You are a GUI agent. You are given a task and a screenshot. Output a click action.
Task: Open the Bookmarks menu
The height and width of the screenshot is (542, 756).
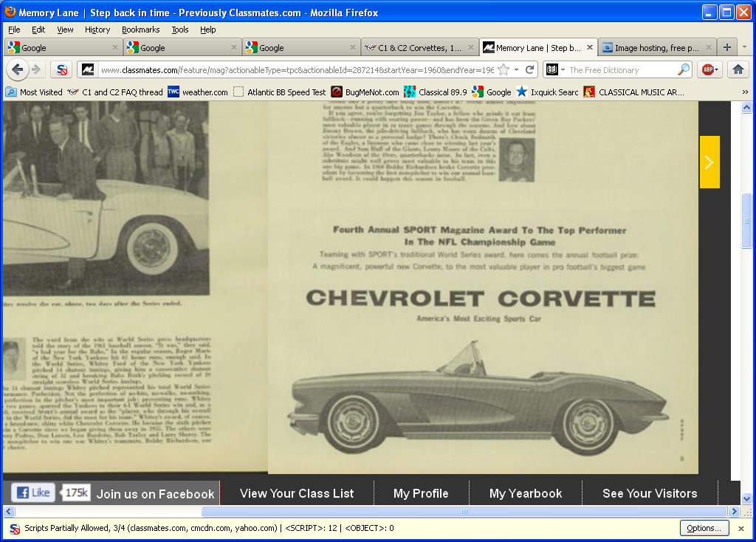140,30
